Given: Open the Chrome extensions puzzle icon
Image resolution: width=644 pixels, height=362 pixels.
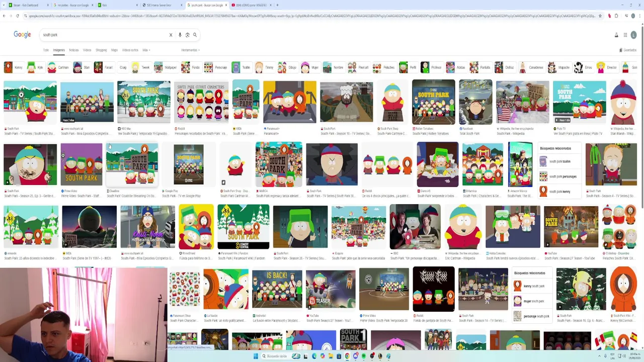Looking at the screenshot, I should (x=617, y=16).
